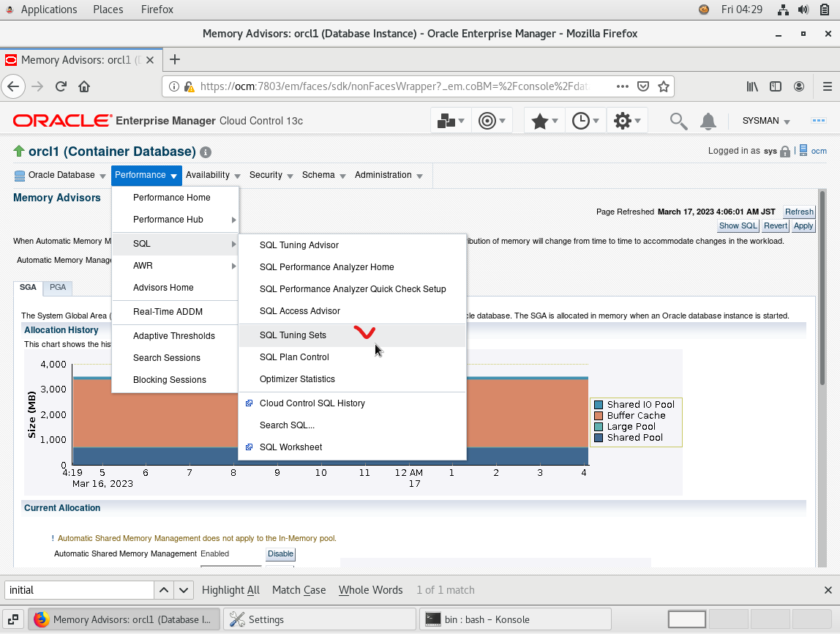Click the Show SQL button

(738, 226)
